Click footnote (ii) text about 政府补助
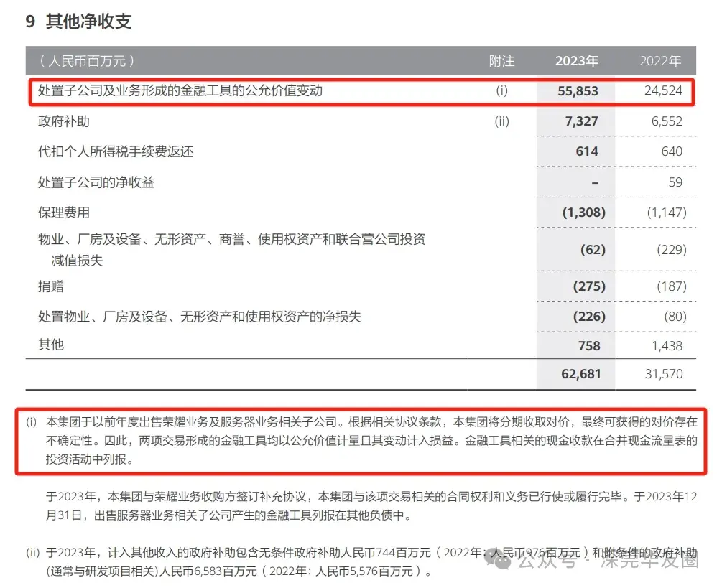 pos(371,561)
